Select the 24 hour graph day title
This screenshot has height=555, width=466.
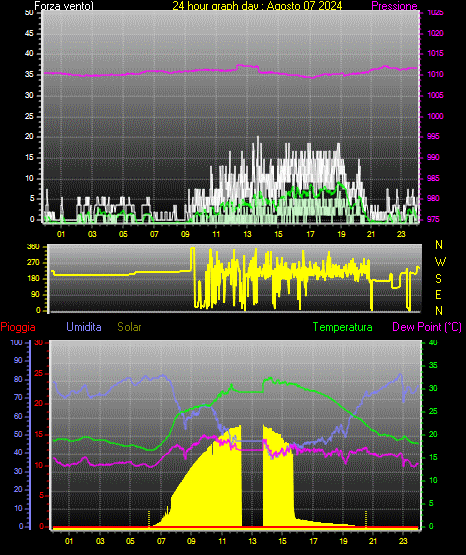[257, 6]
